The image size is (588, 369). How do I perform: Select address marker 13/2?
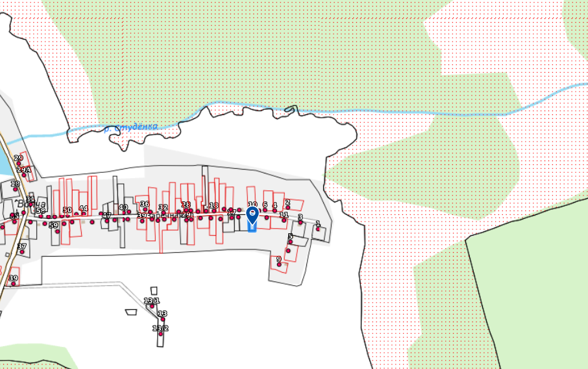[x=160, y=333]
